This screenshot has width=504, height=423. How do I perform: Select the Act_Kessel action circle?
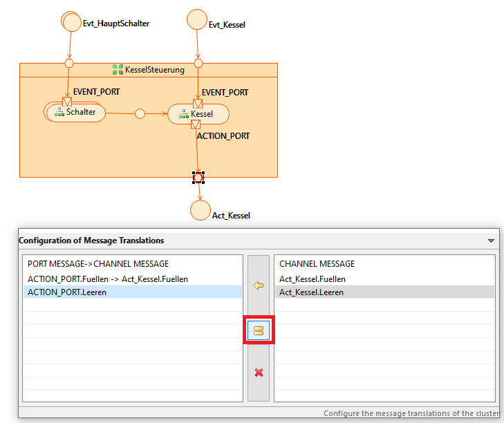200,210
